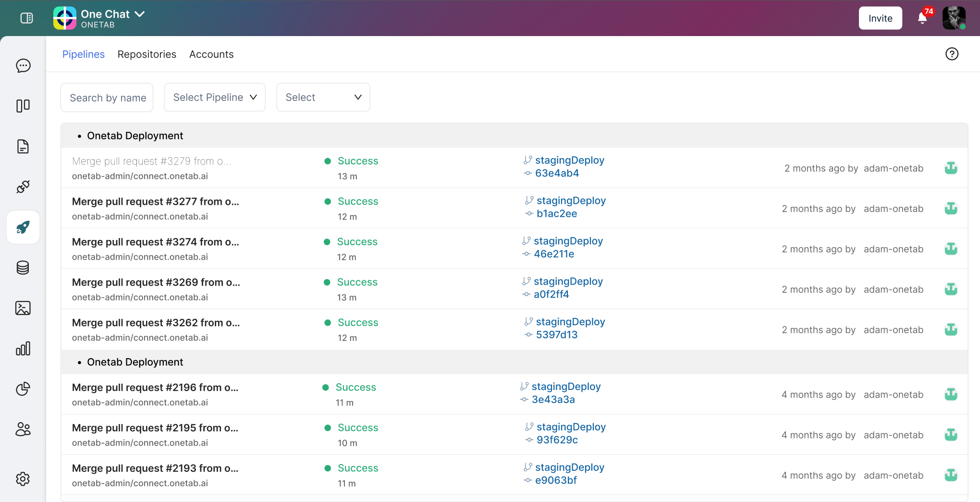Switch to the Repositories tab
The width and height of the screenshot is (980, 502).
(147, 54)
